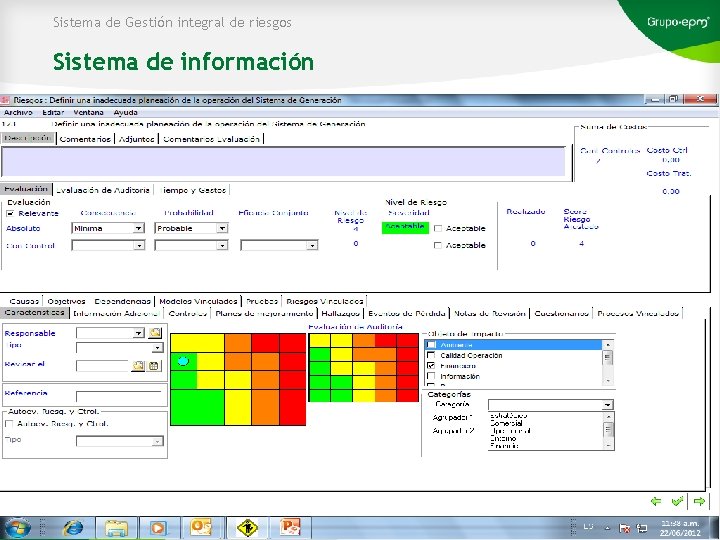Open the Archivo menu
The height and width of the screenshot is (540, 720).
tap(18, 112)
